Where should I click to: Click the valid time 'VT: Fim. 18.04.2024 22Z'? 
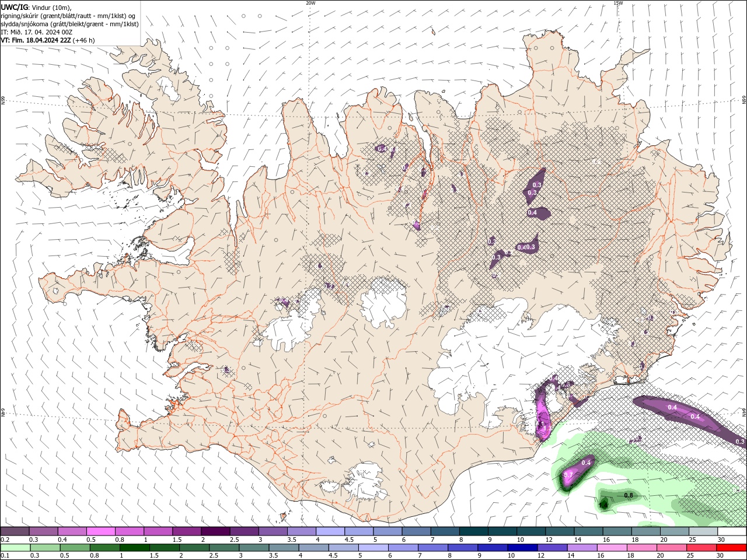[x=36, y=40]
